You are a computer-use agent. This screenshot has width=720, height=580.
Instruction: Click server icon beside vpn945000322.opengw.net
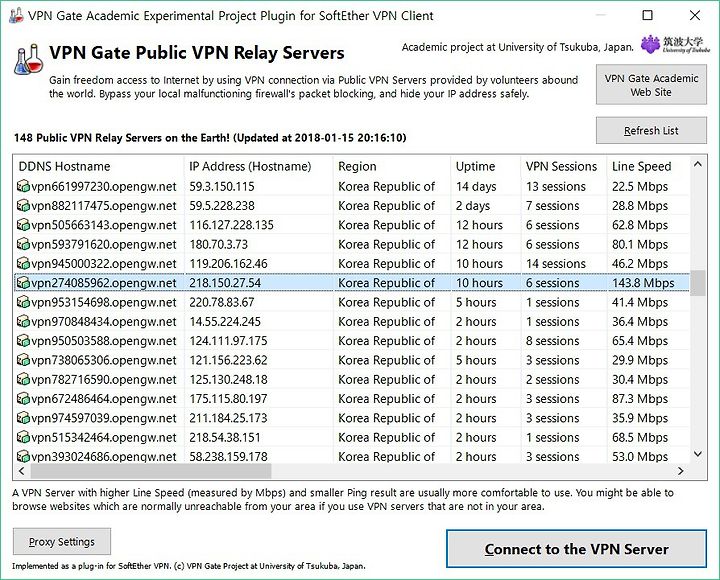coord(23,264)
